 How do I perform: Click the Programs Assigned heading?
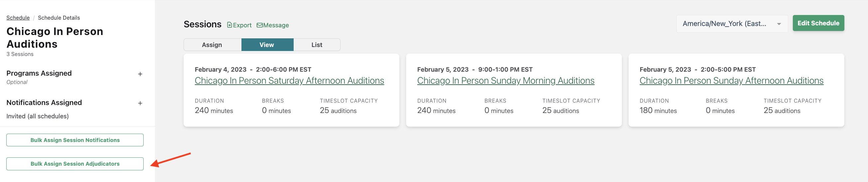(x=39, y=73)
